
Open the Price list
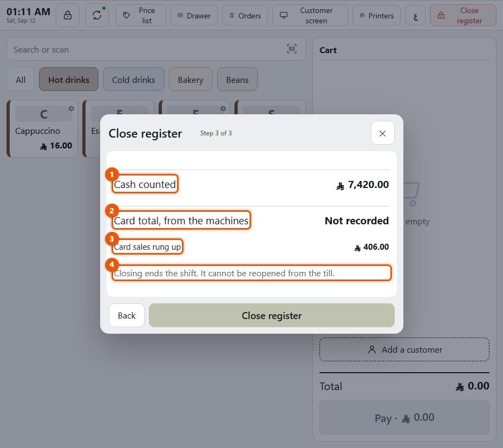pyautogui.click(x=141, y=15)
